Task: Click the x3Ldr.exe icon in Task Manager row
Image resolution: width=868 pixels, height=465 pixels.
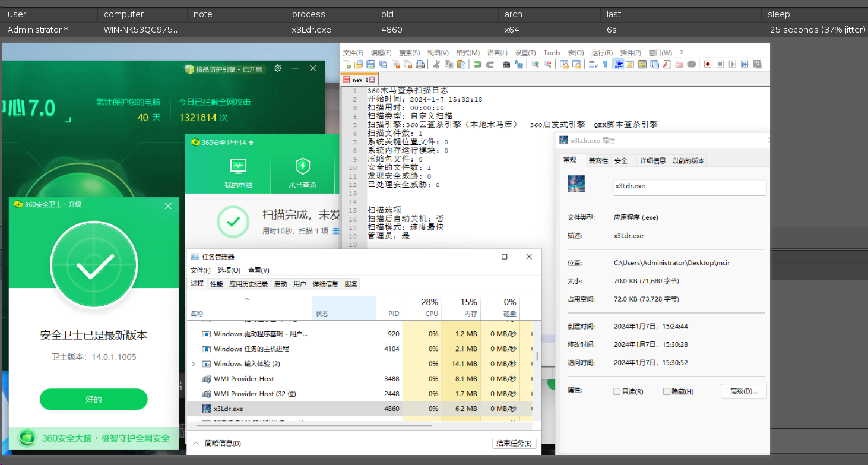Action: 207,409
